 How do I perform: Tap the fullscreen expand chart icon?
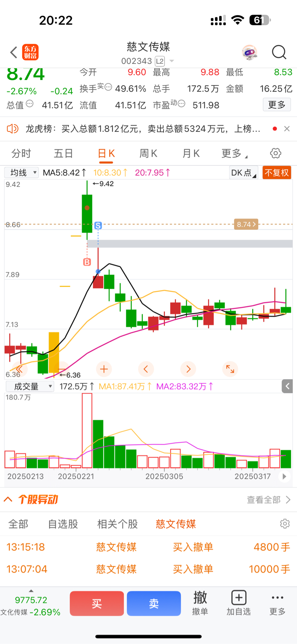point(230,369)
